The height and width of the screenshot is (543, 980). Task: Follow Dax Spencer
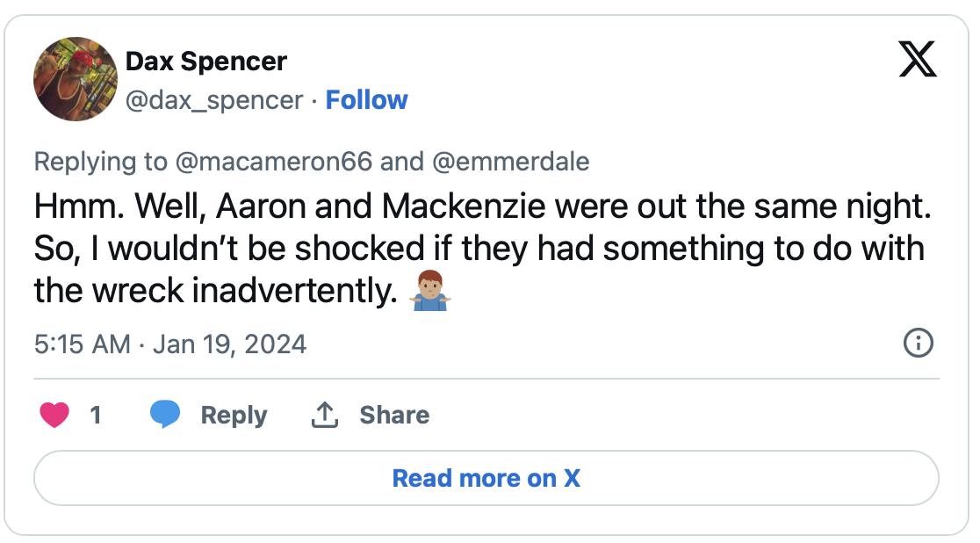[x=367, y=100]
